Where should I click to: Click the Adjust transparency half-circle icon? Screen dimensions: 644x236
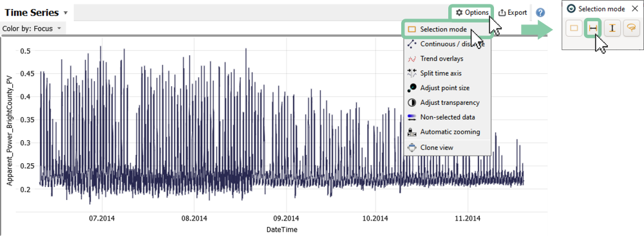tap(412, 103)
